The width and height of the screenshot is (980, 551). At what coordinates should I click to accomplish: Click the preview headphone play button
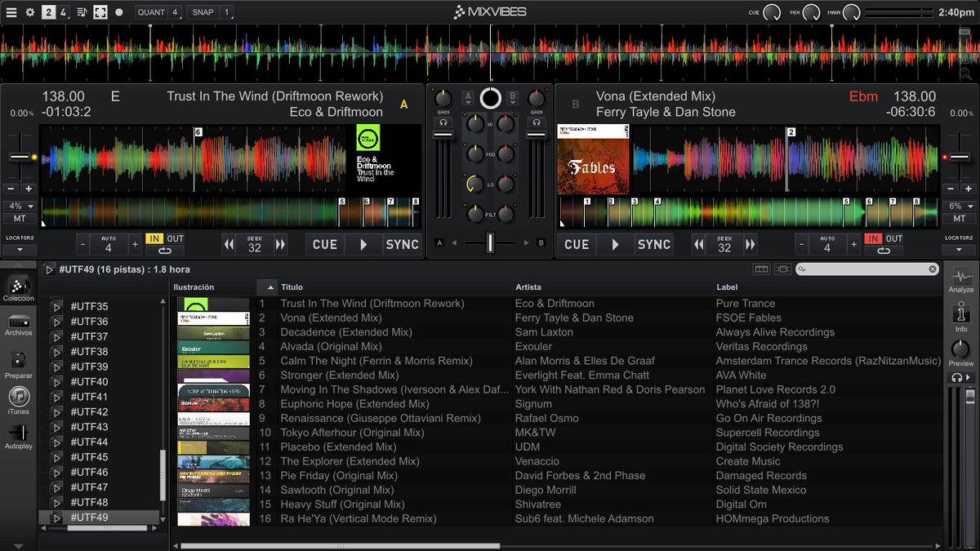[x=961, y=378]
